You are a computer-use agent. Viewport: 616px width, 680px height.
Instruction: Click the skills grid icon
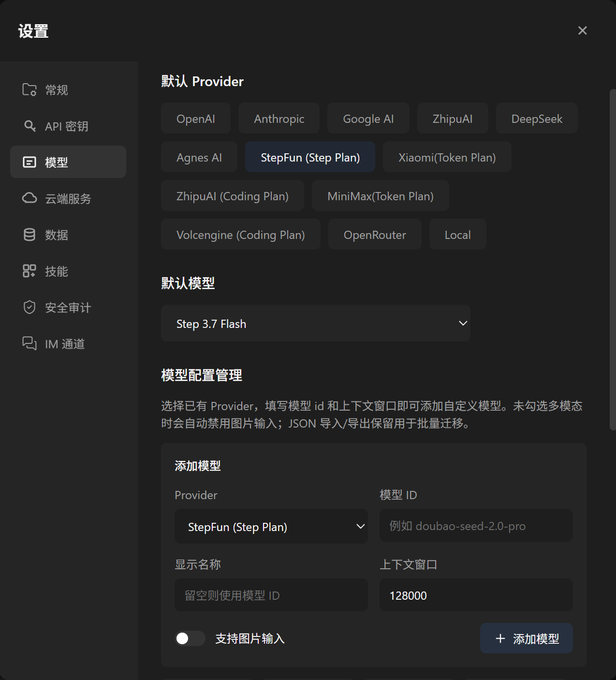29,271
